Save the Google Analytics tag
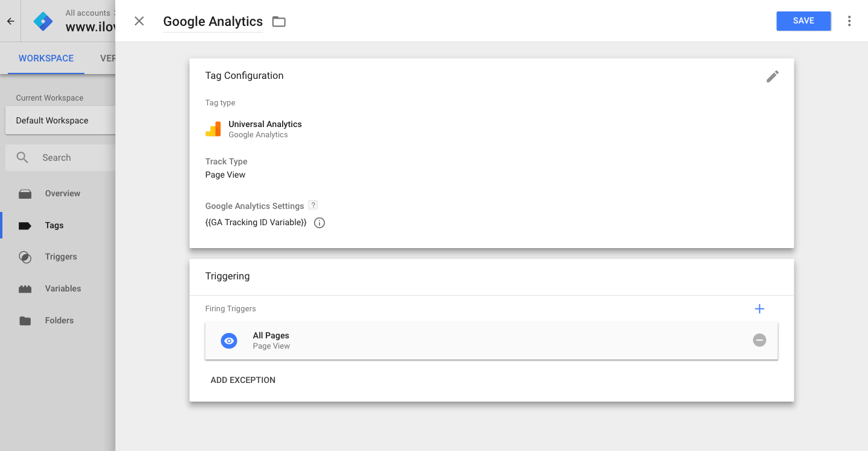868x451 pixels. pos(804,21)
